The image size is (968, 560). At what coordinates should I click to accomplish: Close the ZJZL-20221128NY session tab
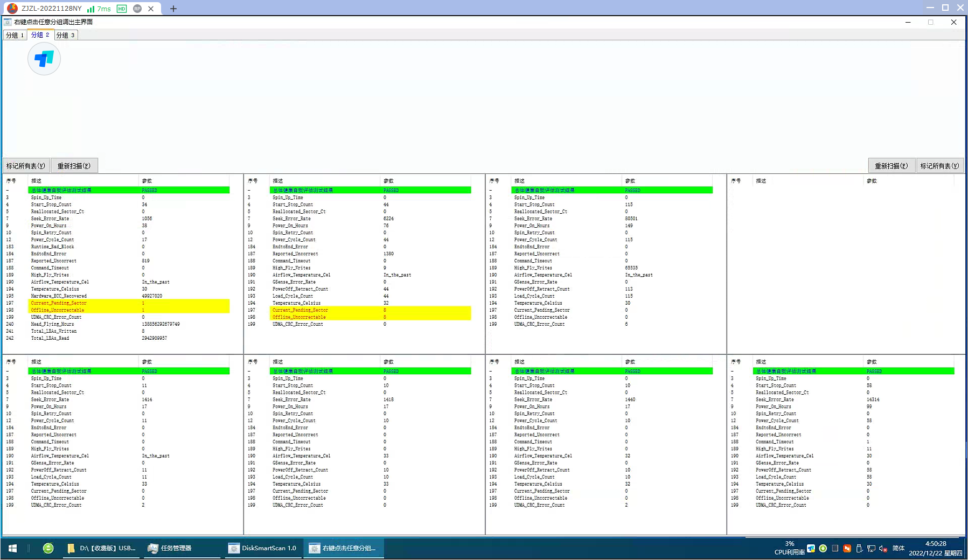pyautogui.click(x=151, y=9)
